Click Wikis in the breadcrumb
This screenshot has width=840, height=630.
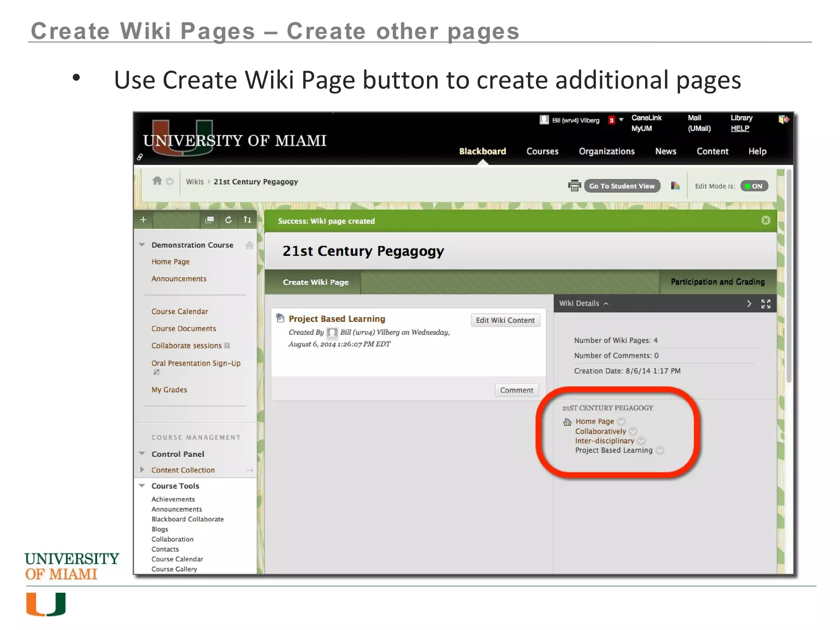click(x=194, y=182)
